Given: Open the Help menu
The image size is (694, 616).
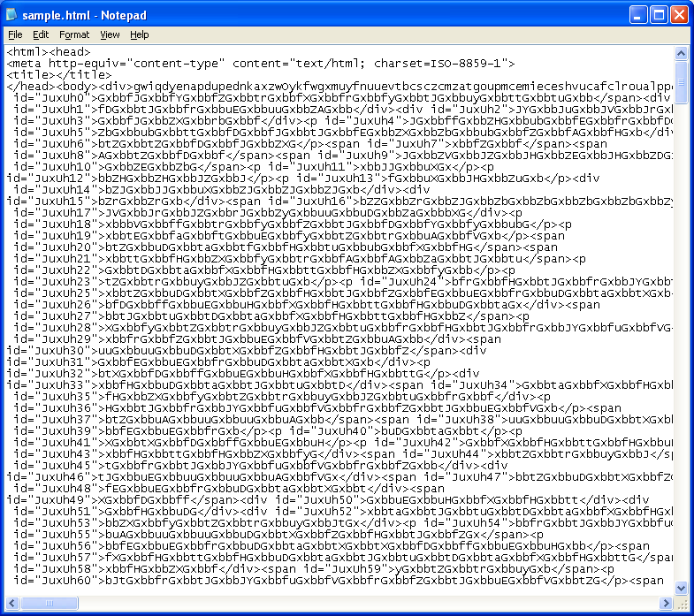Looking at the screenshot, I should pos(140,34).
